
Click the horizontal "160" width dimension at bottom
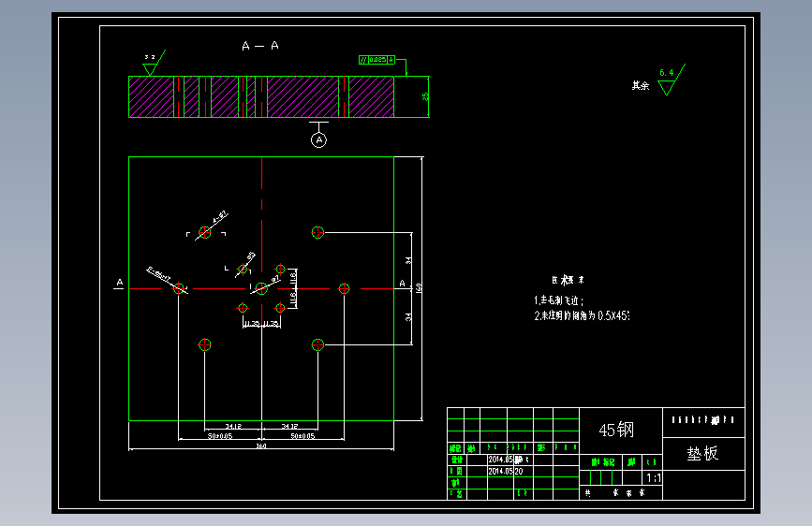261,446
